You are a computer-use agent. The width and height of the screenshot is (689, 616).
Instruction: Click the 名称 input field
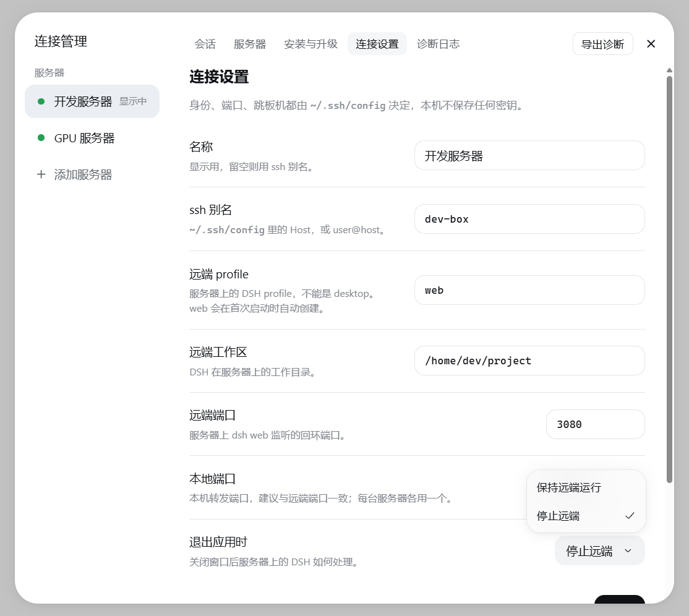point(529,155)
